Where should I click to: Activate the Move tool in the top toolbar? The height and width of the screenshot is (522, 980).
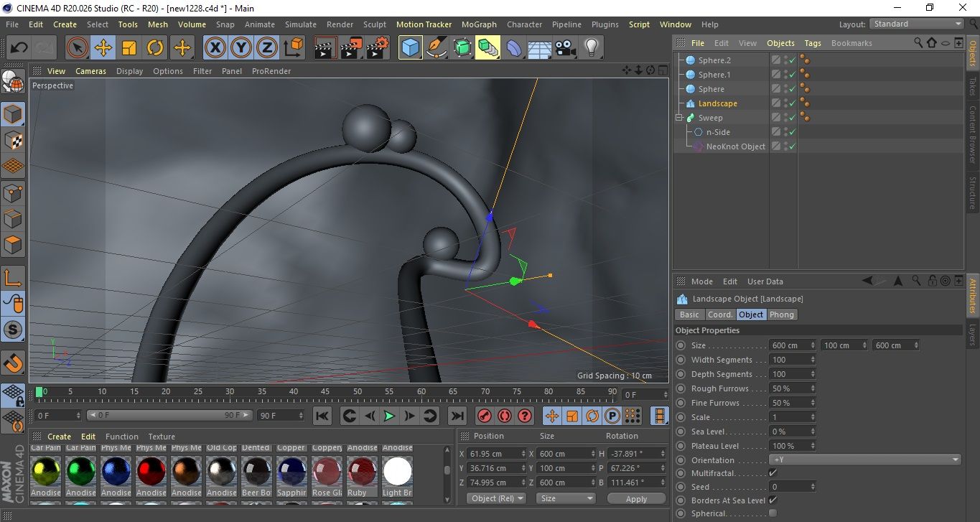point(103,48)
